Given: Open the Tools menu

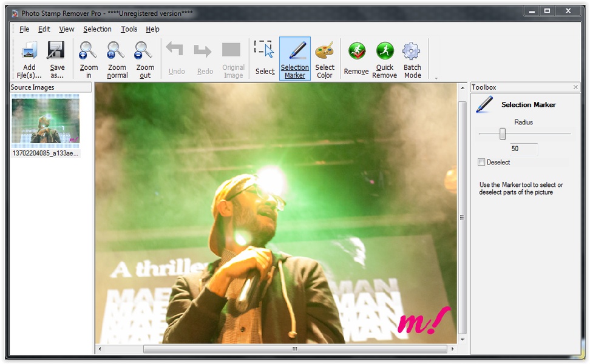Looking at the screenshot, I should pyautogui.click(x=129, y=29).
